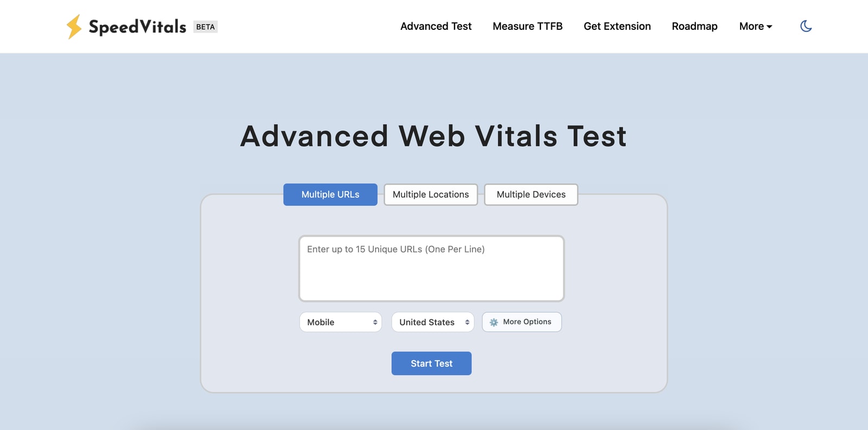Open the United States location dropdown
This screenshot has width=868, height=430.
coord(433,322)
